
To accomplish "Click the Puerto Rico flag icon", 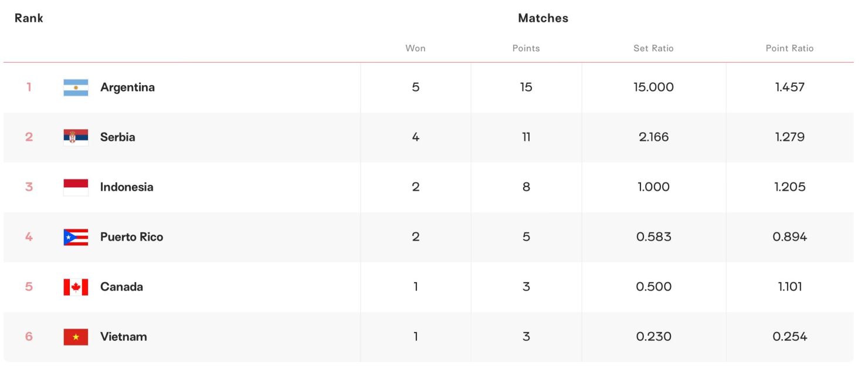I will tap(76, 237).
